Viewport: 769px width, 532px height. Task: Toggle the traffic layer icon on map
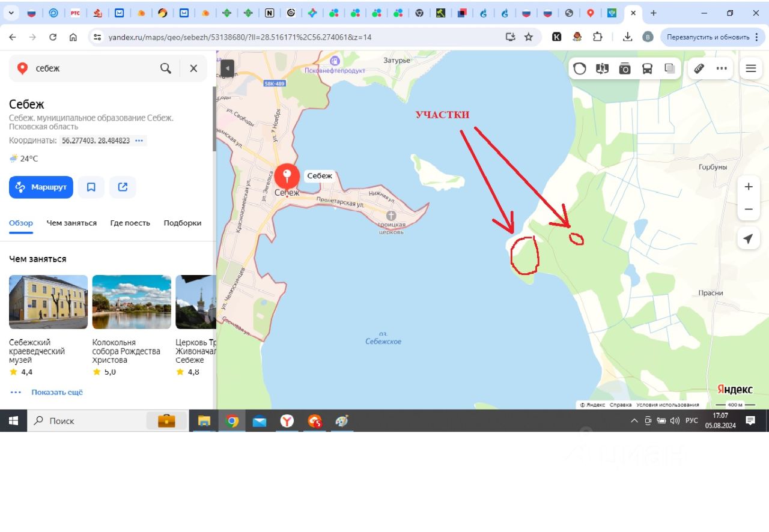click(580, 68)
